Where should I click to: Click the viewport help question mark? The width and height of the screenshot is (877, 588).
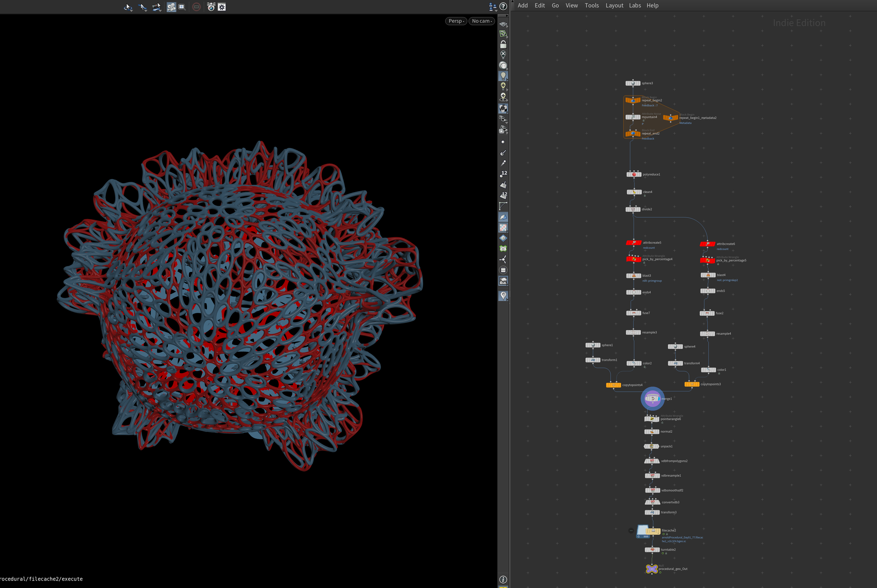pos(503,6)
